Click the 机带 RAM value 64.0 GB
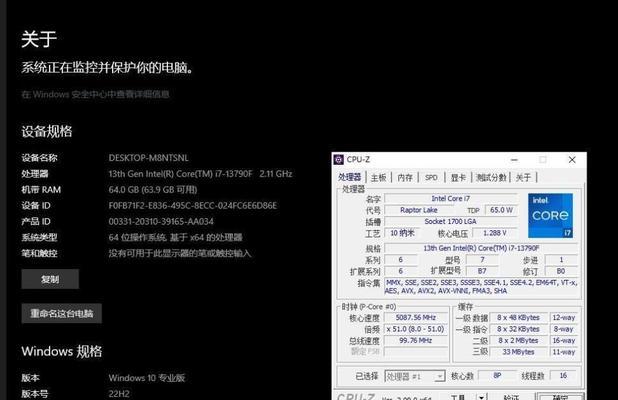Screen dimensions: 618x400 pyautogui.click(x=153, y=190)
